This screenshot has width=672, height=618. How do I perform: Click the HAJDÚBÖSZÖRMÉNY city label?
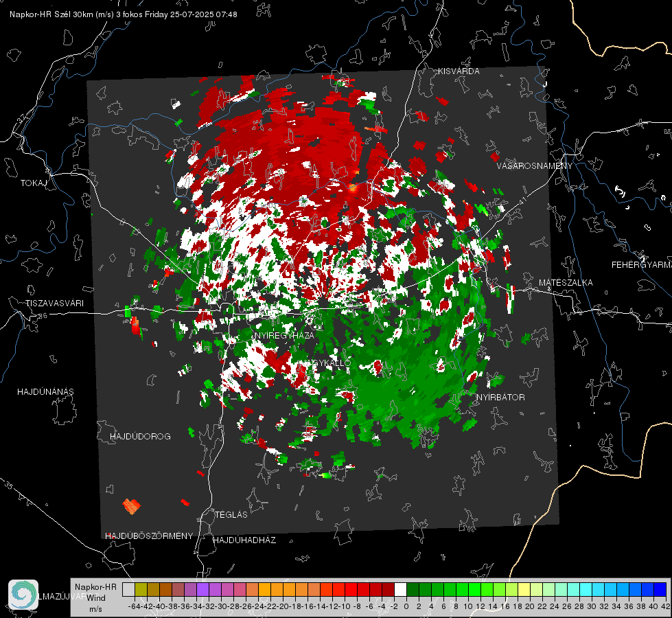(x=149, y=536)
